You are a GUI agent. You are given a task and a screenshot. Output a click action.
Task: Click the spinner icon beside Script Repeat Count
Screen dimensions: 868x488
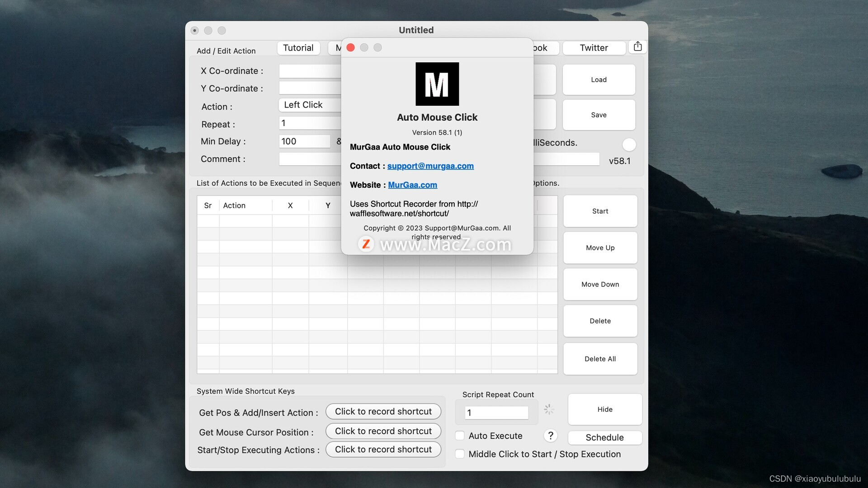pos(549,409)
